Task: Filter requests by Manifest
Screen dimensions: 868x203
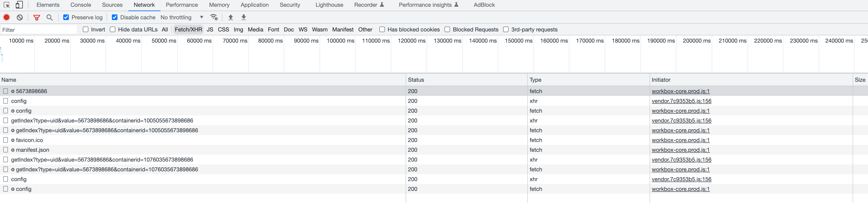Action: pyautogui.click(x=343, y=29)
